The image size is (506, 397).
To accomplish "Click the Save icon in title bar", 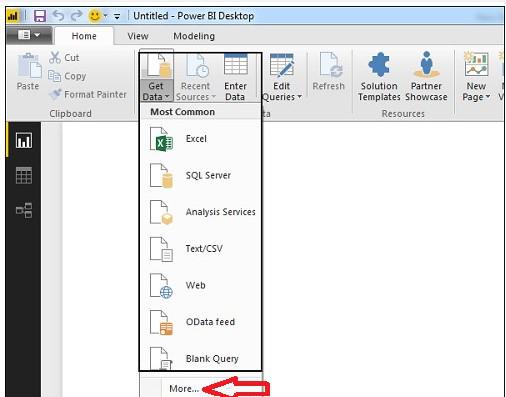I will 40,16.
